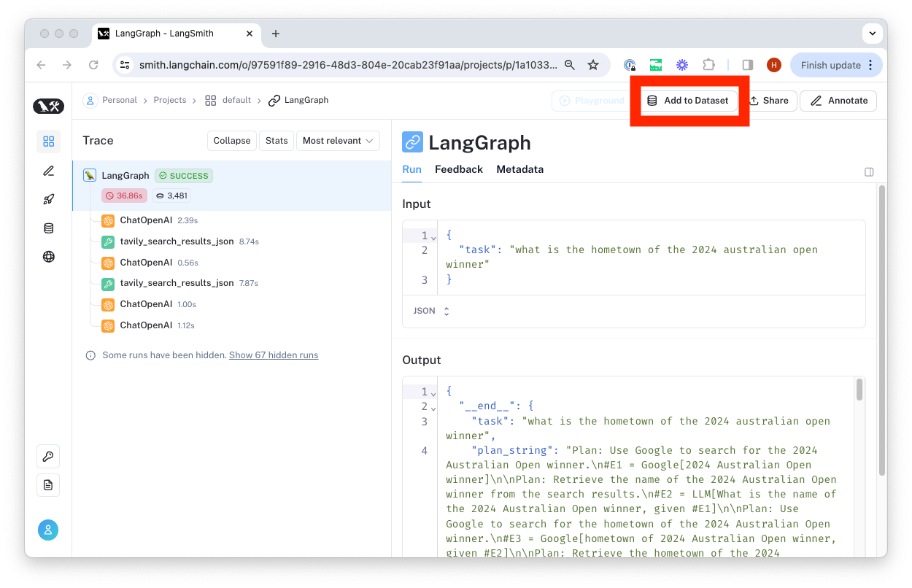This screenshot has height=588, width=912.
Task: Open the documentation page icon in sidebar
Action: pyautogui.click(x=48, y=485)
